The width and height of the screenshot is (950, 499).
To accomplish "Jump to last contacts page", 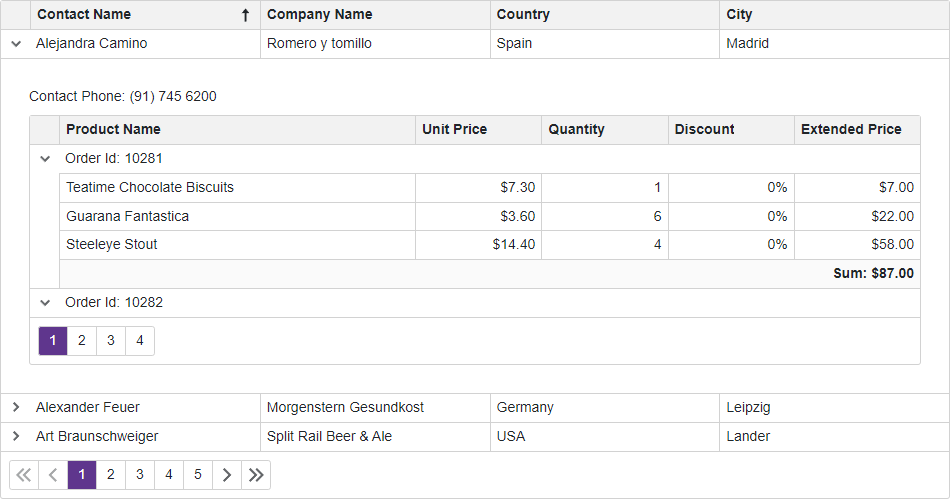I will pyautogui.click(x=256, y=475).
